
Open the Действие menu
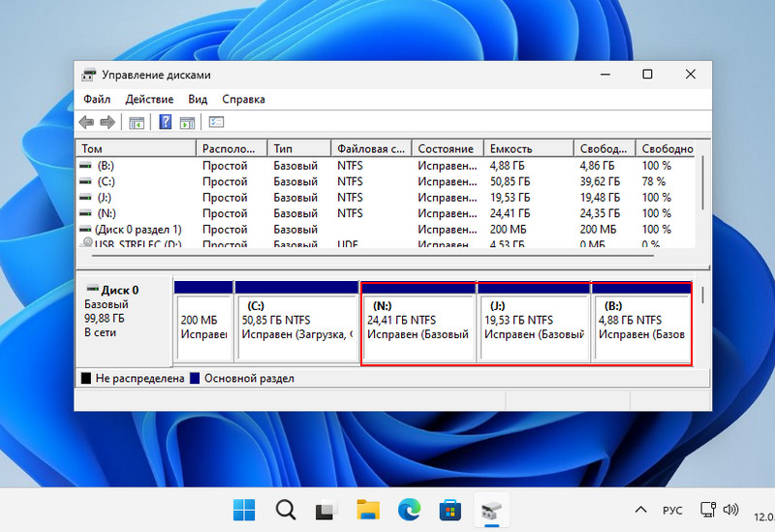pos(149,99)
